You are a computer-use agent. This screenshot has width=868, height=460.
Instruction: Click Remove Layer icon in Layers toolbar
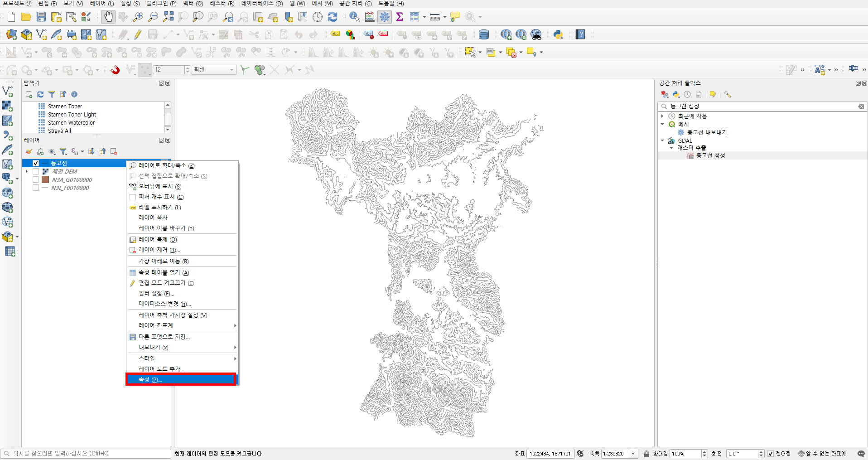114,151
